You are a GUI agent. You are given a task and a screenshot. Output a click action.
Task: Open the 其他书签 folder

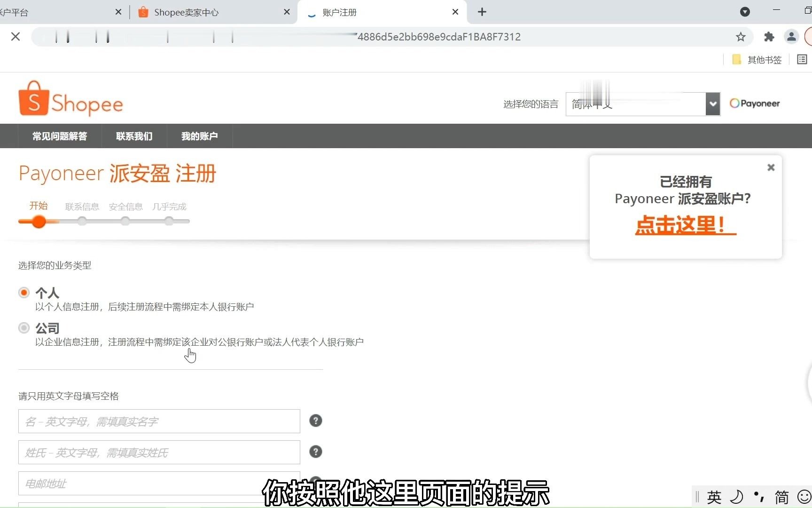(x=757, y=60)
